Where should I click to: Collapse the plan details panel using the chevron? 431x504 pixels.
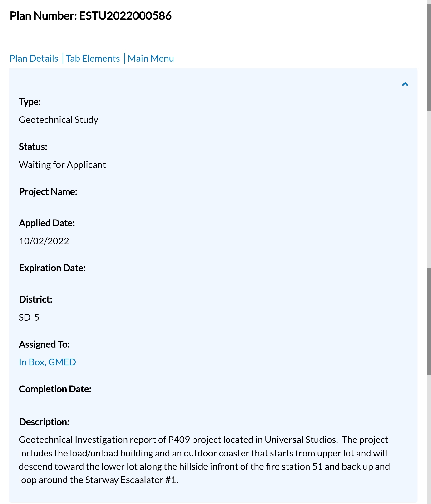(405, 84)
